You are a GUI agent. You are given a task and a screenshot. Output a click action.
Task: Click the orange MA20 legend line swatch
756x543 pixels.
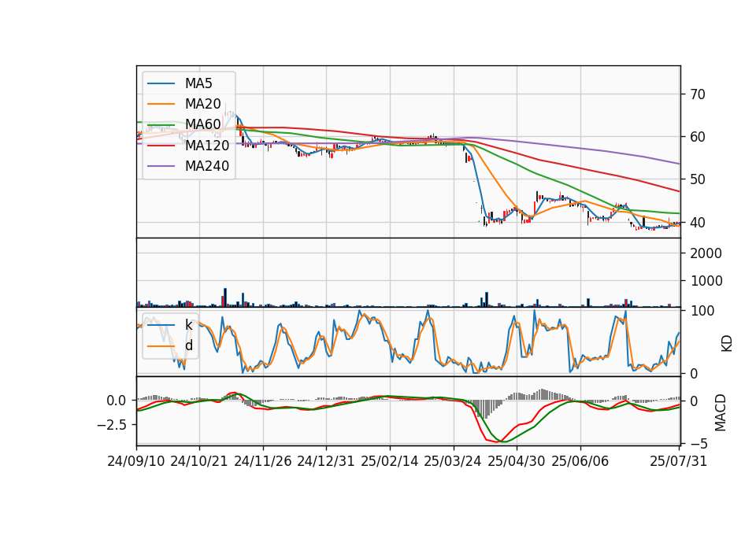pos(161,104)
